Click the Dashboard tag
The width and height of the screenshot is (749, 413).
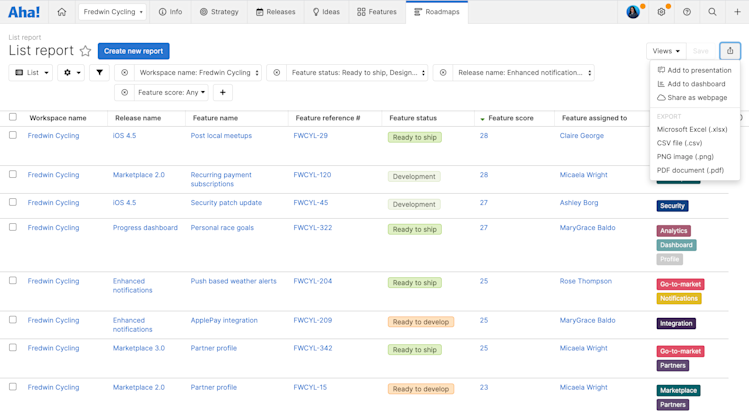tap(676, 245)
